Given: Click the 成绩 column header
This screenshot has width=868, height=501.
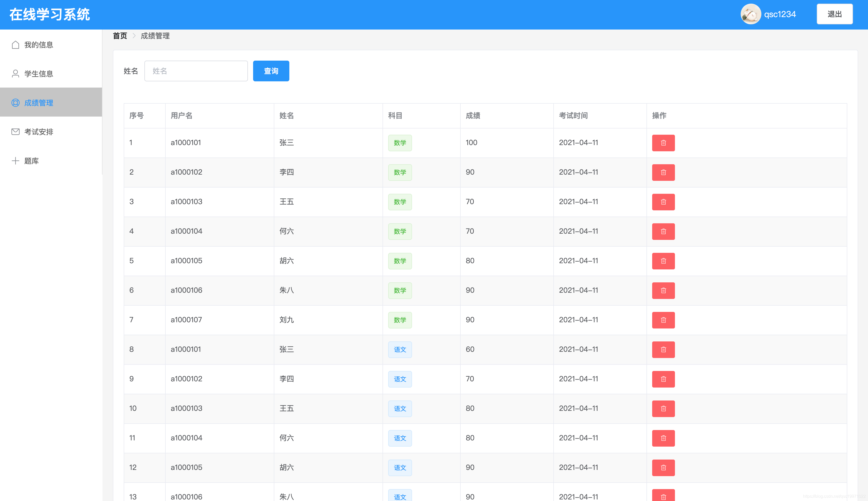Looking at the screenshot, I should [x=473, y=116].
